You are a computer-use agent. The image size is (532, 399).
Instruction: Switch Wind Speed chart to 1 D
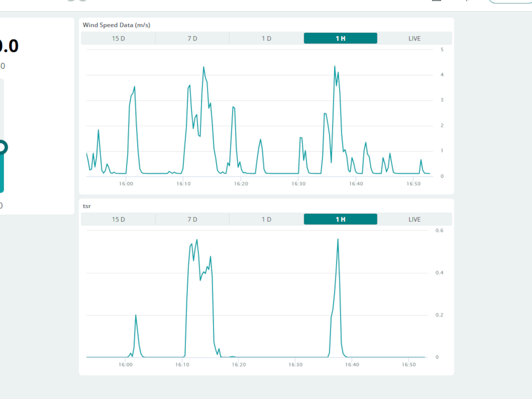click(266, 39)
